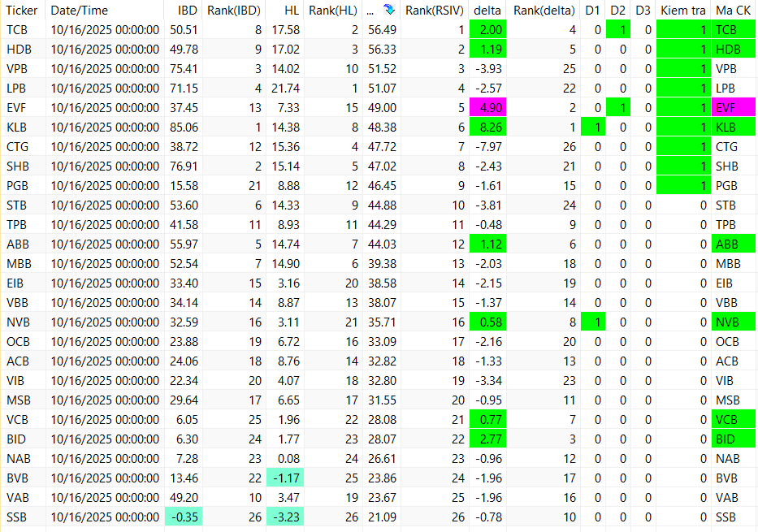Sort by the Rank(RSIV) column header
758x532 pixels.
click(x=434, y=10)
